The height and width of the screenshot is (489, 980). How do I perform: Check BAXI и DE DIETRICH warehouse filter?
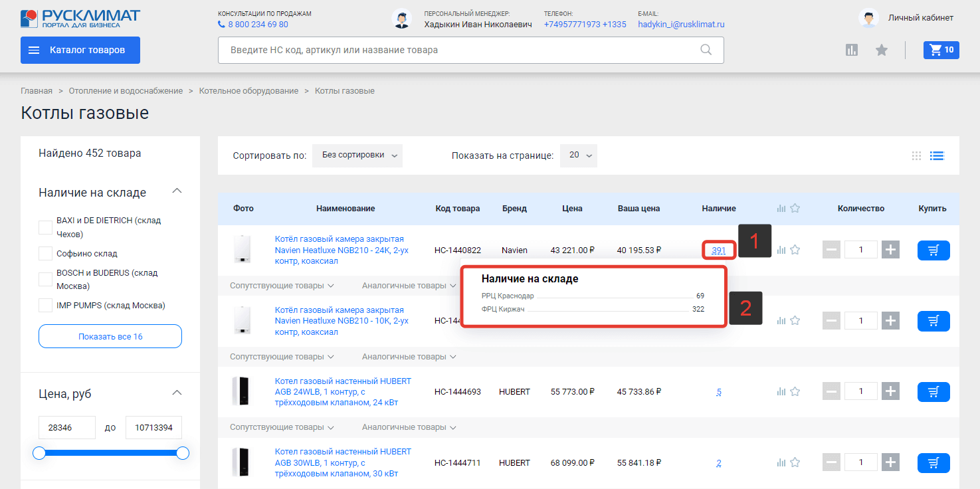pos(45,227)
